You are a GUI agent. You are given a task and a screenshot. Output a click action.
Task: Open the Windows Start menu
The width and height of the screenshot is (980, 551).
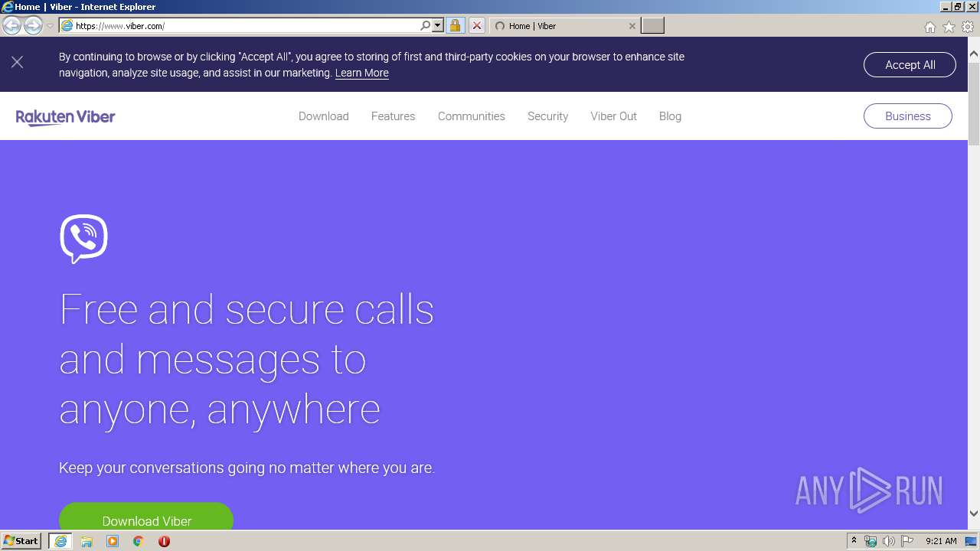(21, 541)
